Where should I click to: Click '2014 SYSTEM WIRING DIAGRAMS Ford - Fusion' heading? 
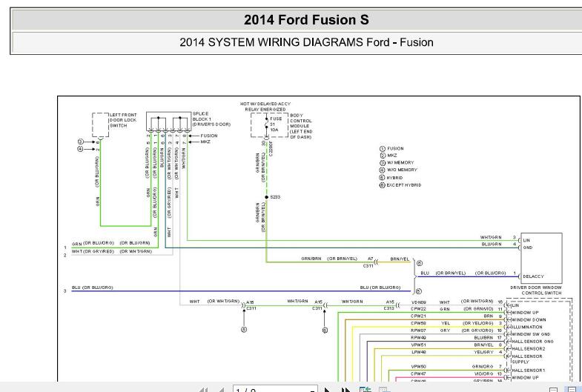click(306, 42)
